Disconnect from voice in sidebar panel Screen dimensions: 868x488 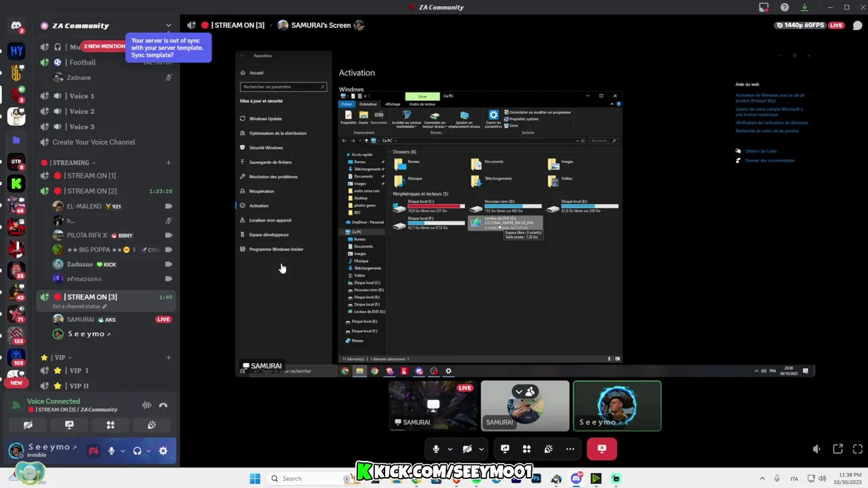coord(163,405)
